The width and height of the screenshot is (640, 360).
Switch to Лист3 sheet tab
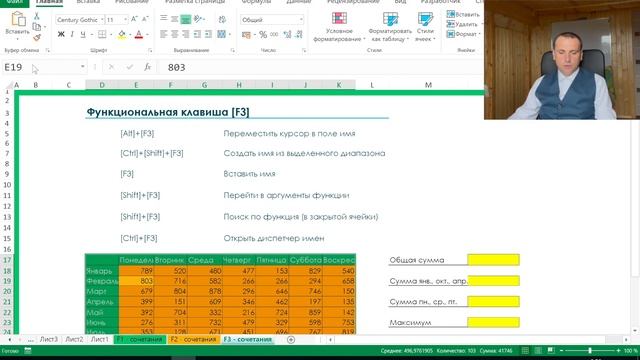(49, 339)
